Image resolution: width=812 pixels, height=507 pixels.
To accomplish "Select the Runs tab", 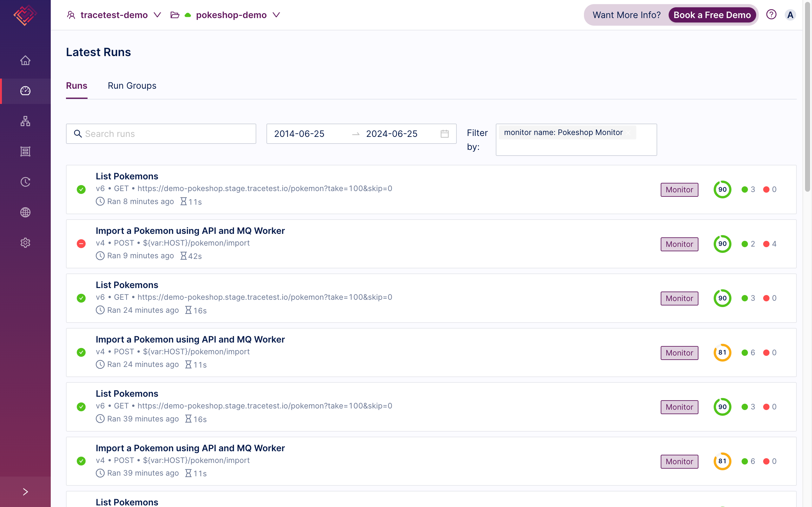I will [76, 86].
